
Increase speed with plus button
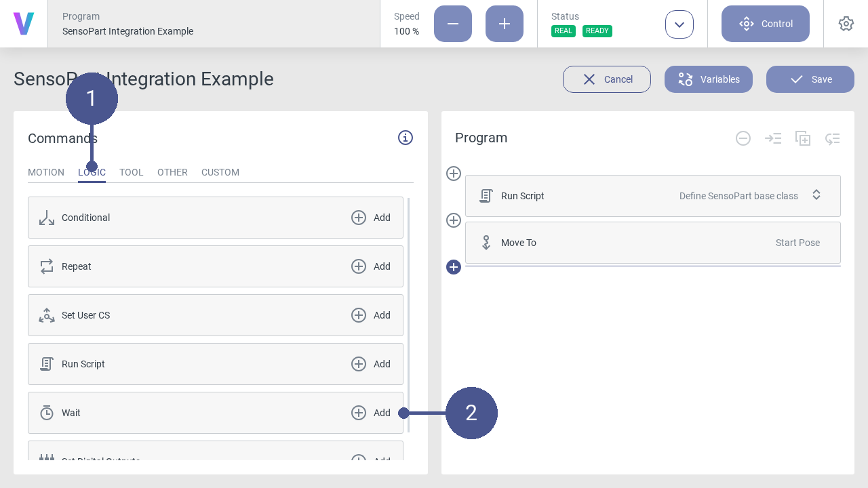(505, 24)
